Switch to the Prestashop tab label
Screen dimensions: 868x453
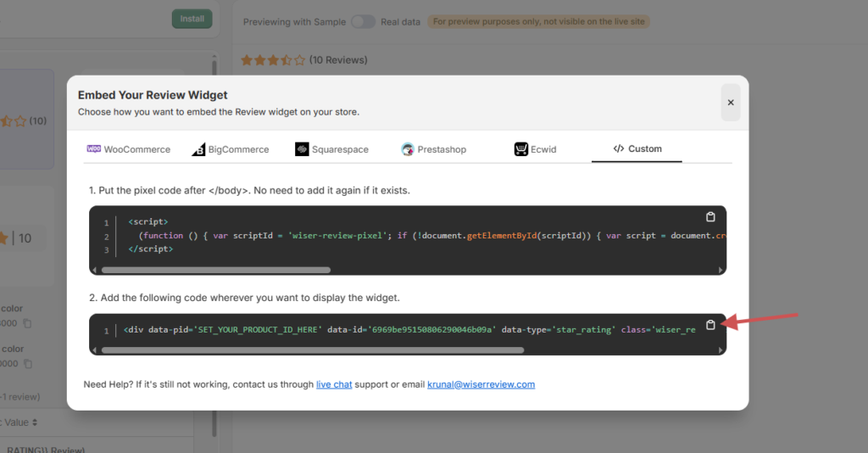(x=442, y=149)
